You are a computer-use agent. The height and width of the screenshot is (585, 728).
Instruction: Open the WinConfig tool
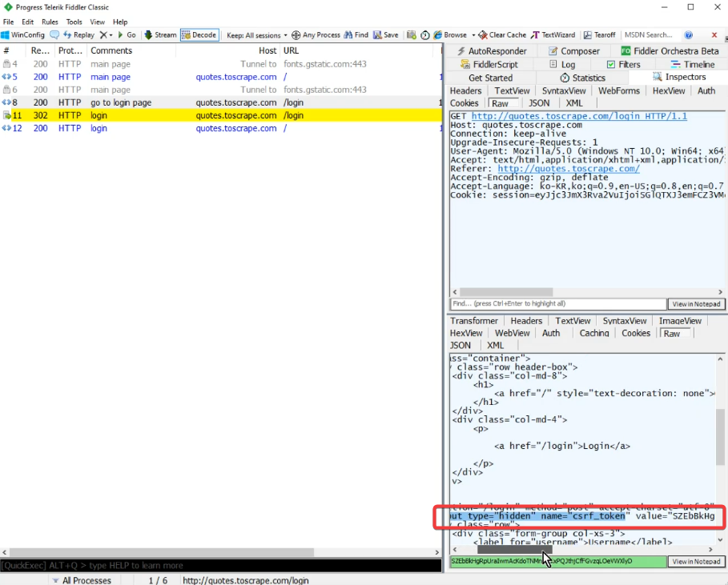(x=22, y=34)
